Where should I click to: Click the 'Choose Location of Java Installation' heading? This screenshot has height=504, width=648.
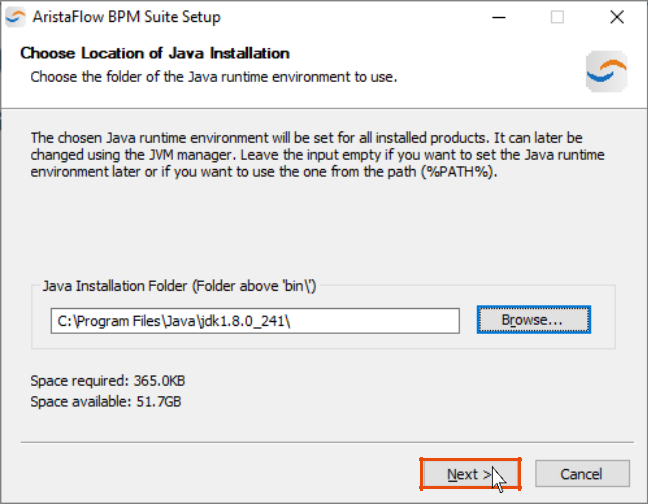[155, 53]
